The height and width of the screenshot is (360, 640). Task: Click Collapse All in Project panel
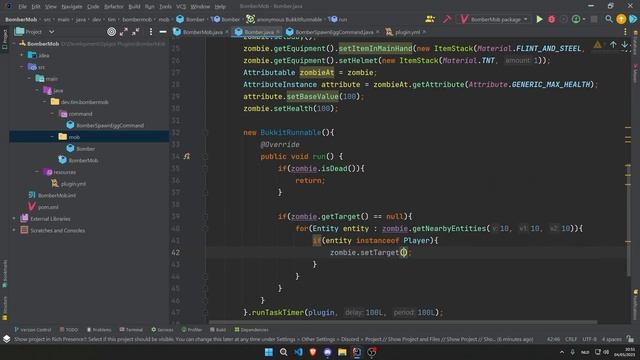pyautogui.click(x=136, y=31)
